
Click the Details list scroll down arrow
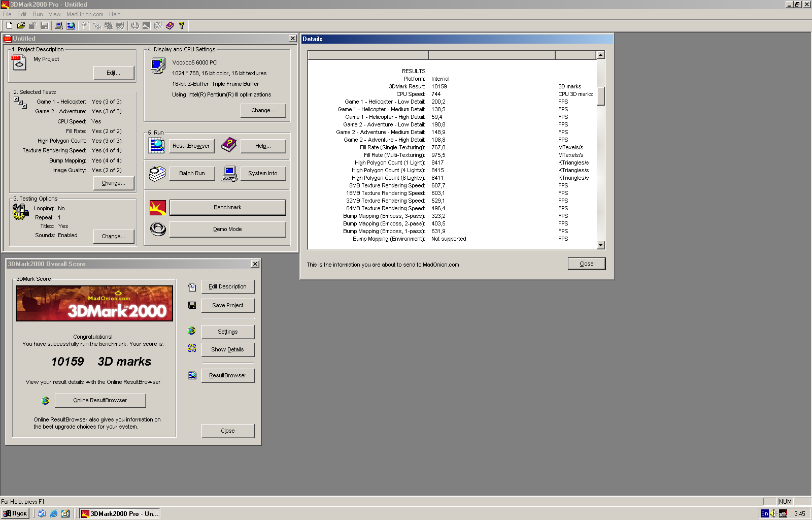(601, 245)
